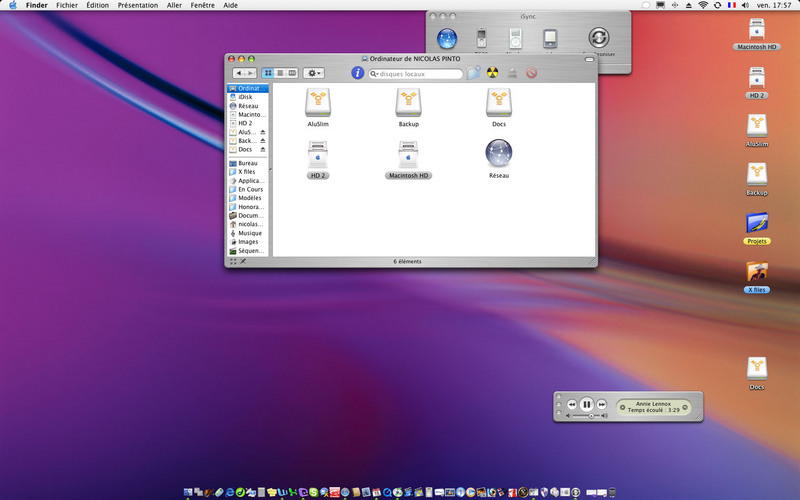The height and width of the screenshot is (500, 800).
Task: Select iDisk in the sidebar
Action: pos(247,97)
